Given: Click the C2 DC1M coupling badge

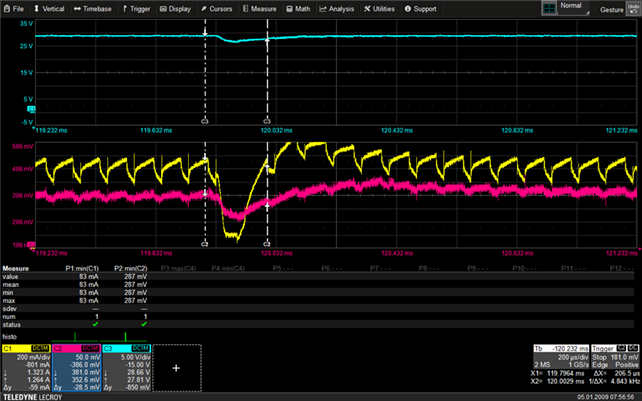Looking at the screenshot, I should (90, 348).
